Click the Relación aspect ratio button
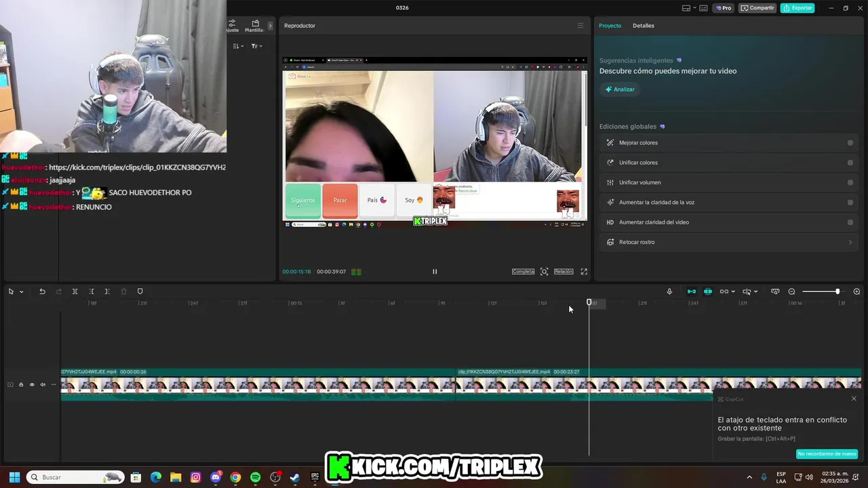868x488 pixels. (564, 272)
